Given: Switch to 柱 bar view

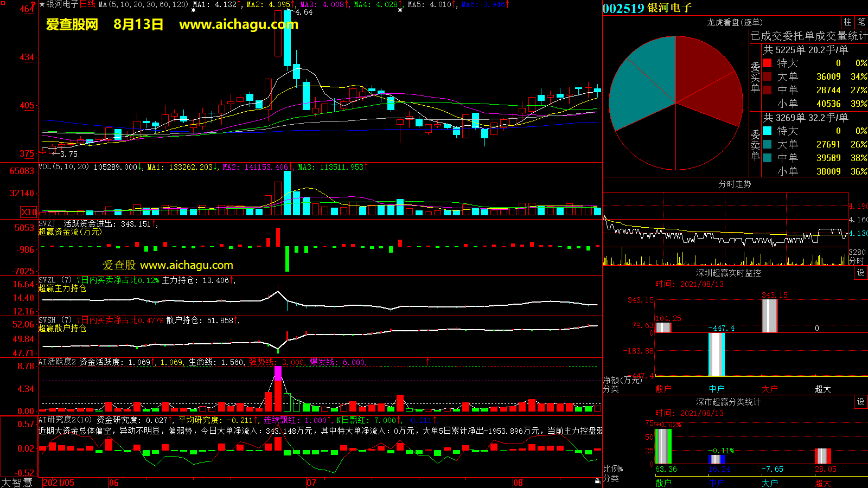Looking at the screenshot, I should [847, 22].
